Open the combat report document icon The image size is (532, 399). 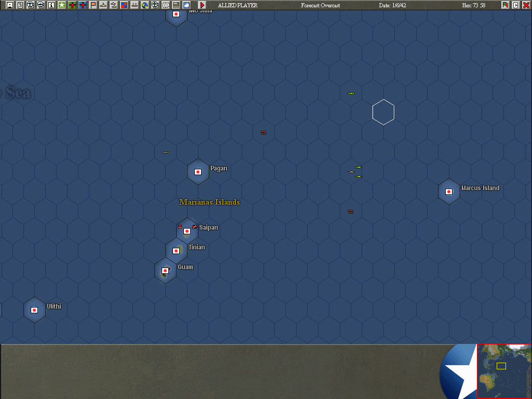coord(20,5)
